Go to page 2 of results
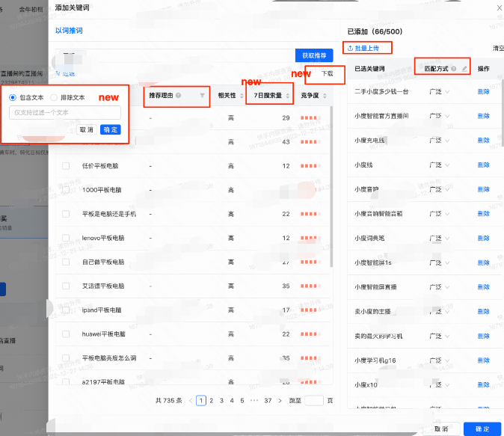The width and height of the screenshot is (504, 436). click(211, 401)
